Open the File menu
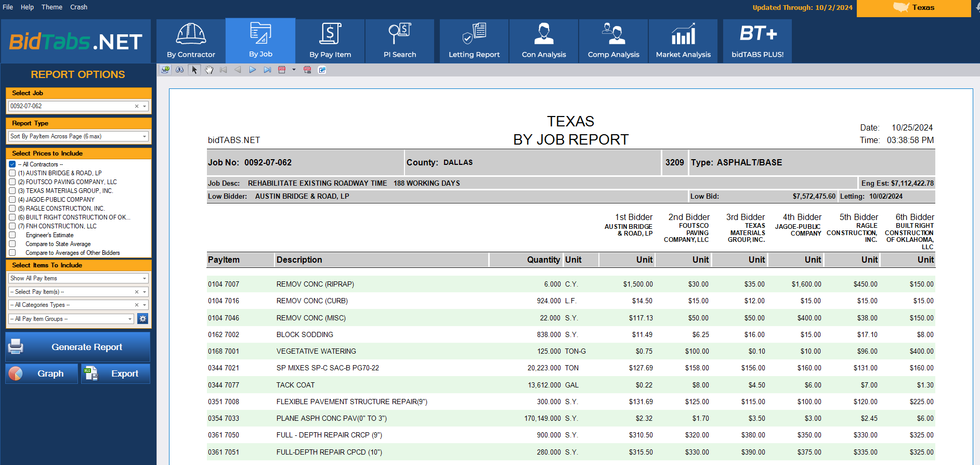The height and width of the screenshot is (465, 980). point(8,7)
